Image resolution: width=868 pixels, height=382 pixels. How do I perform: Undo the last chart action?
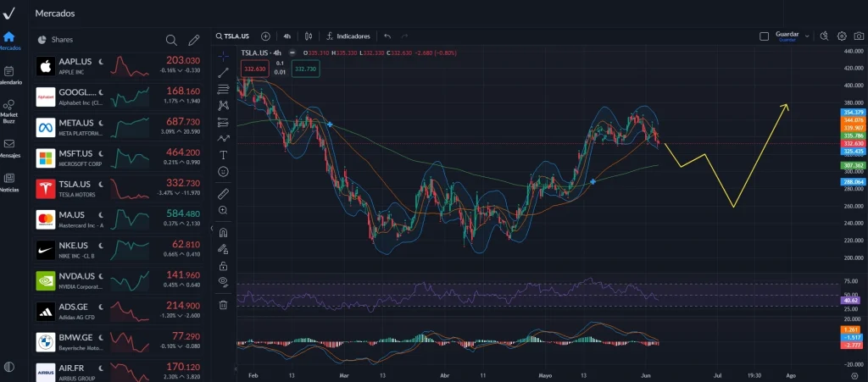[x=387, y=36]
